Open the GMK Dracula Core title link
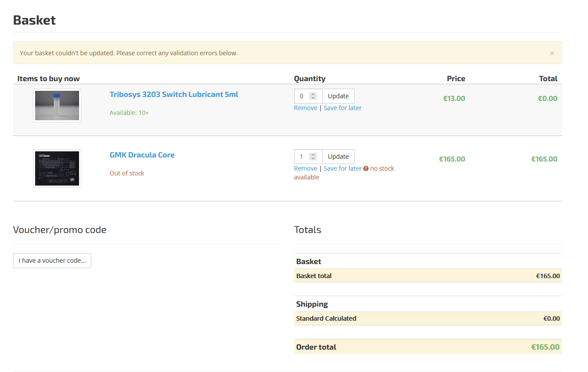 click(142, 155)
